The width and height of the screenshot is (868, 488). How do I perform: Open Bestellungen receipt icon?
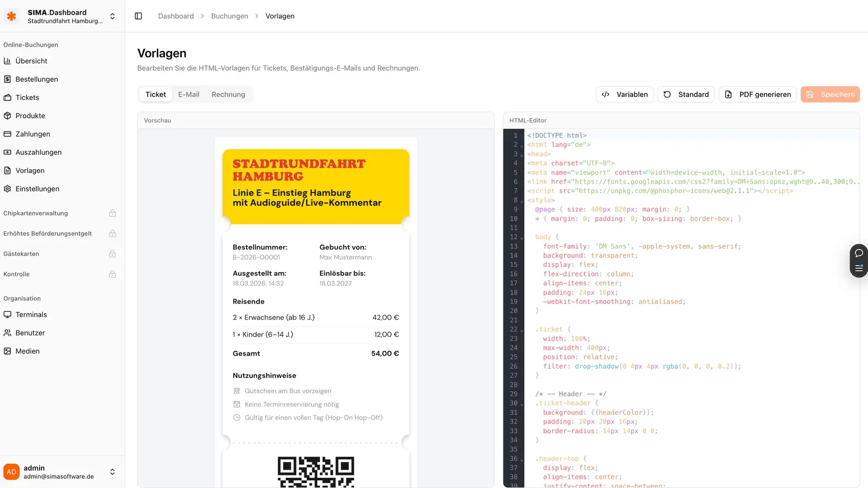[x=8, y=79]
